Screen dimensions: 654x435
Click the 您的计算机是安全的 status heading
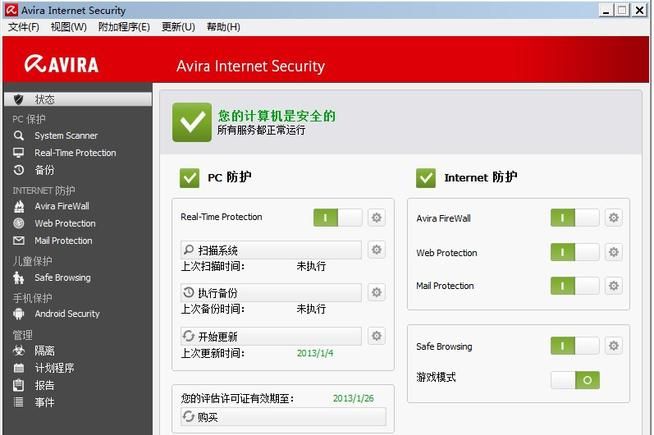coord(277,116)
